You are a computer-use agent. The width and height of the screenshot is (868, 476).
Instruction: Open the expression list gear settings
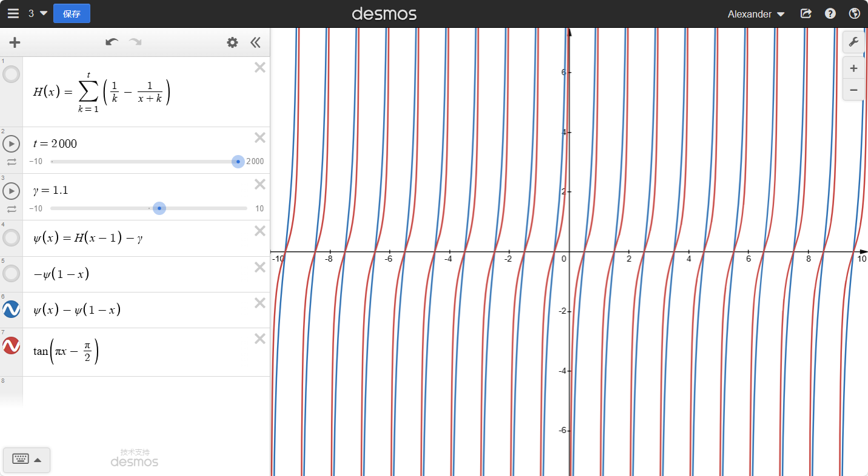[x=232, y=42]
